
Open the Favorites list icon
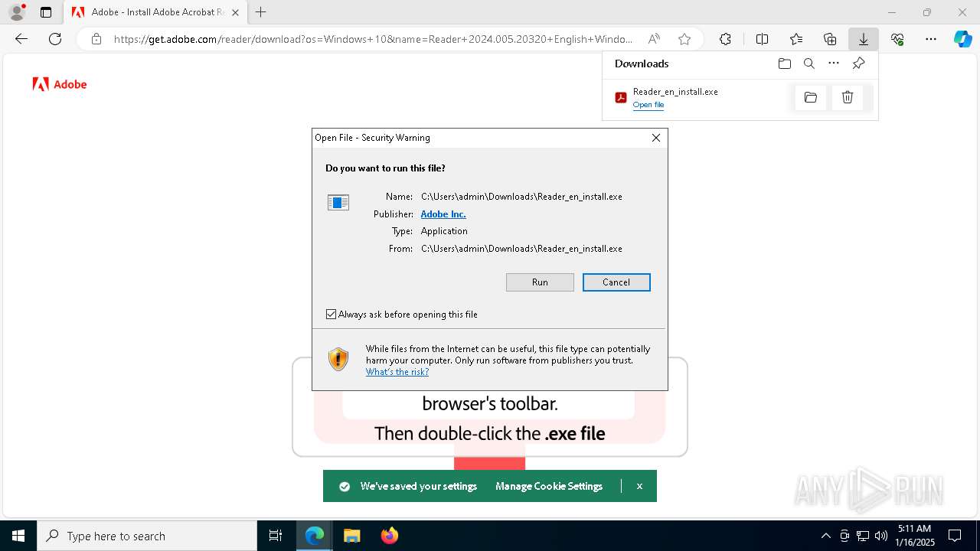coord(796,39)
